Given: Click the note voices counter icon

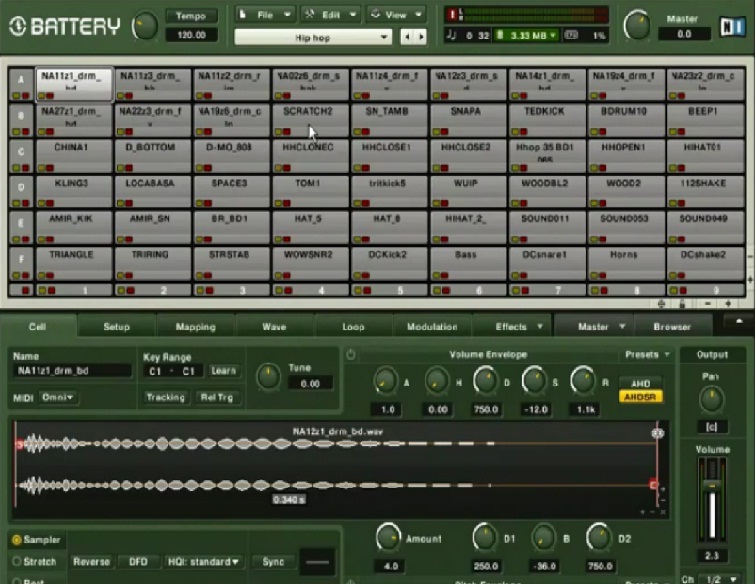Looking at the screenshot, I should 452,35.
